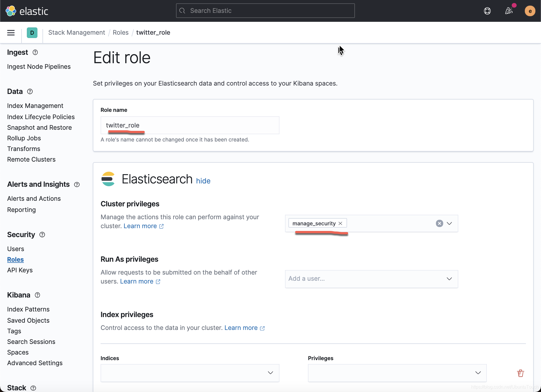Open API Keys in sidebar
This screenshot has height=392, width=541.
[20, 270]
